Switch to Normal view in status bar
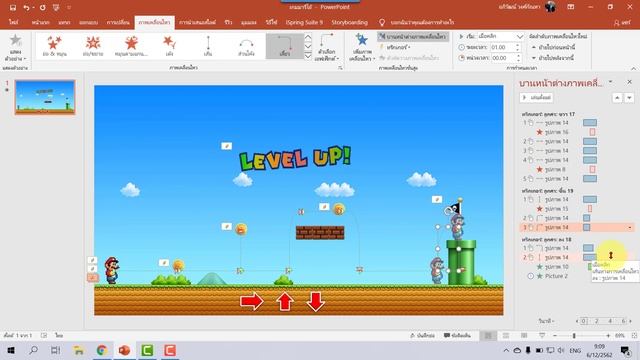640x360 pixels. point(488,336)
